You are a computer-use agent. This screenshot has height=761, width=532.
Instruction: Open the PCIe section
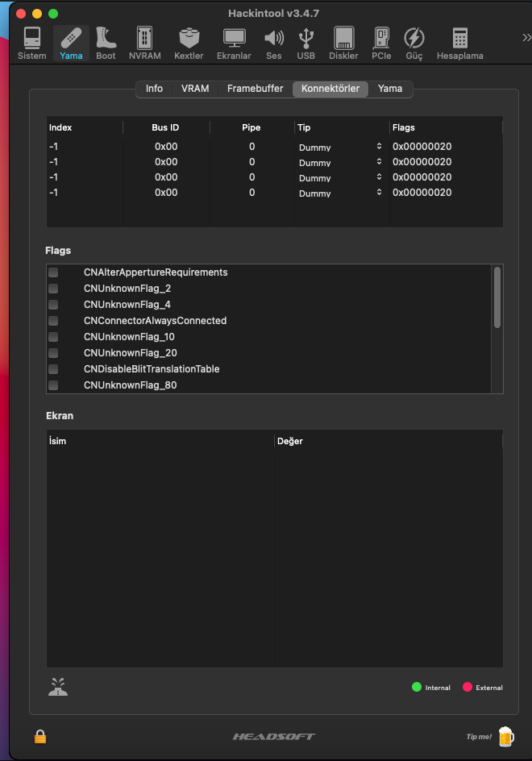pos(381,43)
